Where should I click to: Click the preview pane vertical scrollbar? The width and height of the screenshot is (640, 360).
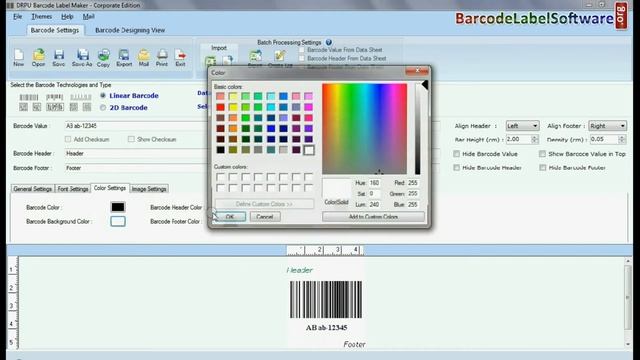(628, 302)
